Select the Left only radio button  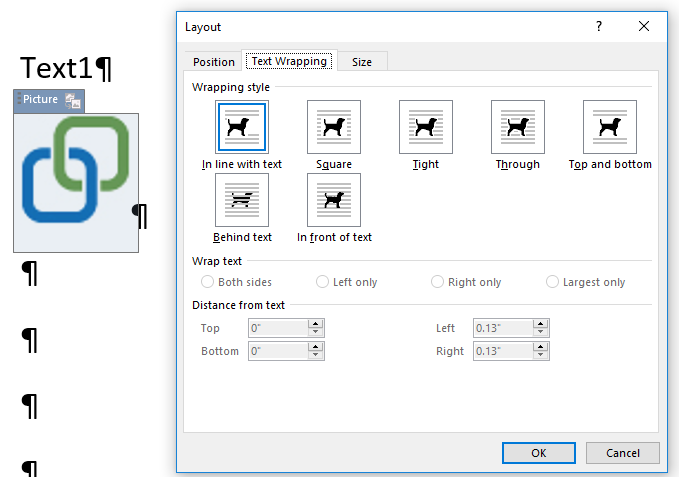click(322, 282)
